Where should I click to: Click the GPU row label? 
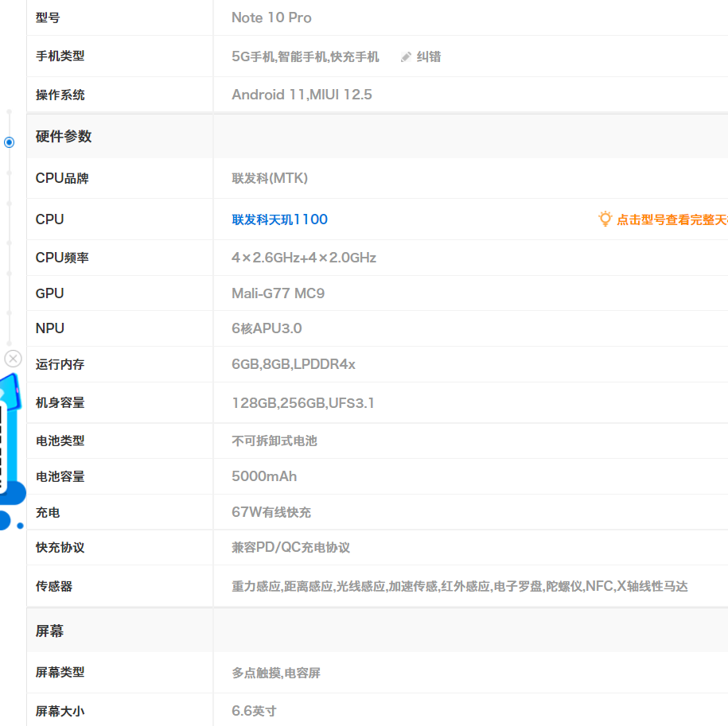[x=49, y=293]
